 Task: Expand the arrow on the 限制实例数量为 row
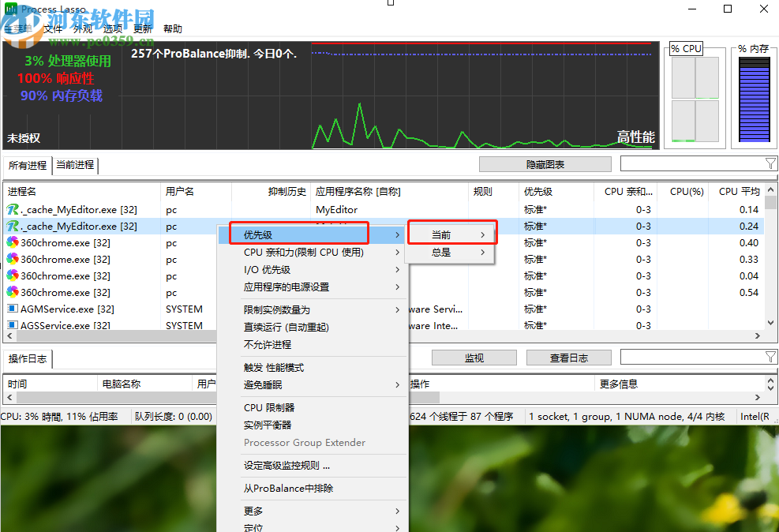(397, 309)
